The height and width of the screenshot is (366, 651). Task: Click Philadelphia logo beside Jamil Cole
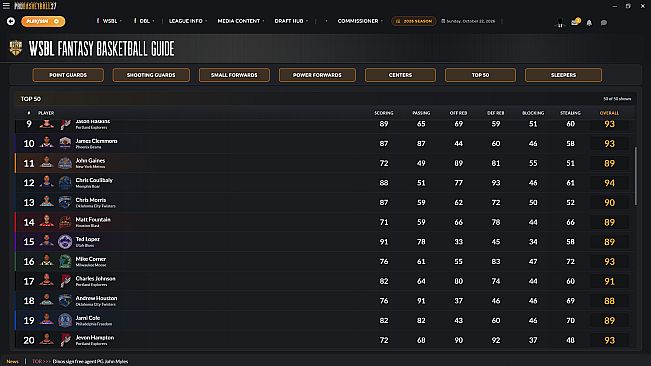[x=65, y=320]
